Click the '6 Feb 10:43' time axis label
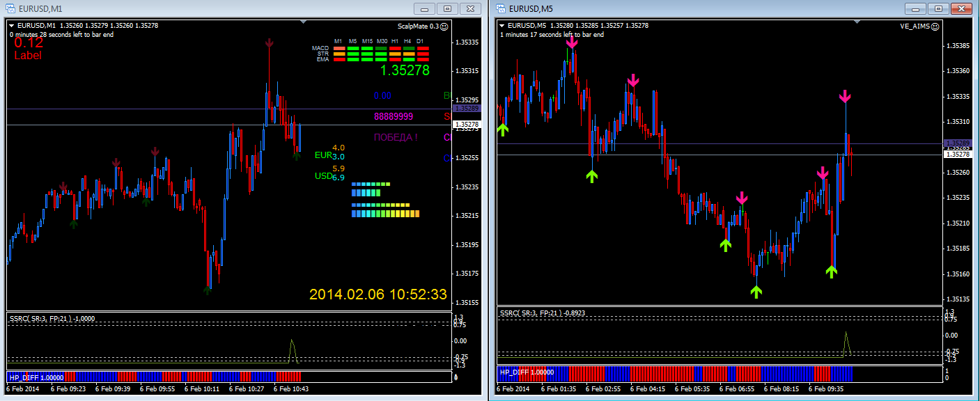980x401 pixels. [293, 389]
